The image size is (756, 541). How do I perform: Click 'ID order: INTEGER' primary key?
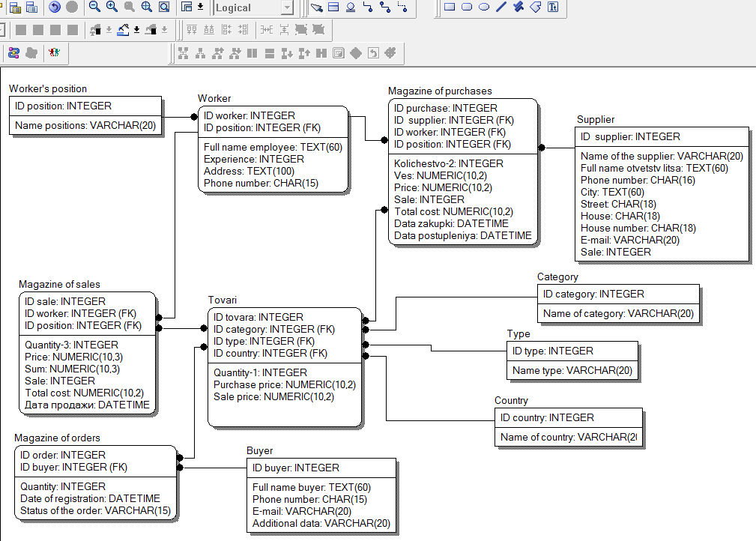(62, 455)
